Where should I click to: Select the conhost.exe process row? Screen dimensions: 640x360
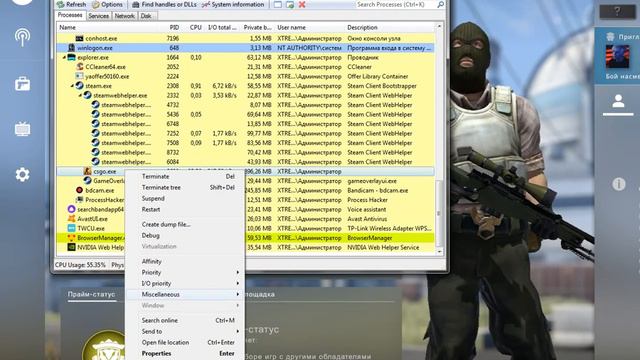click(246, 38)
